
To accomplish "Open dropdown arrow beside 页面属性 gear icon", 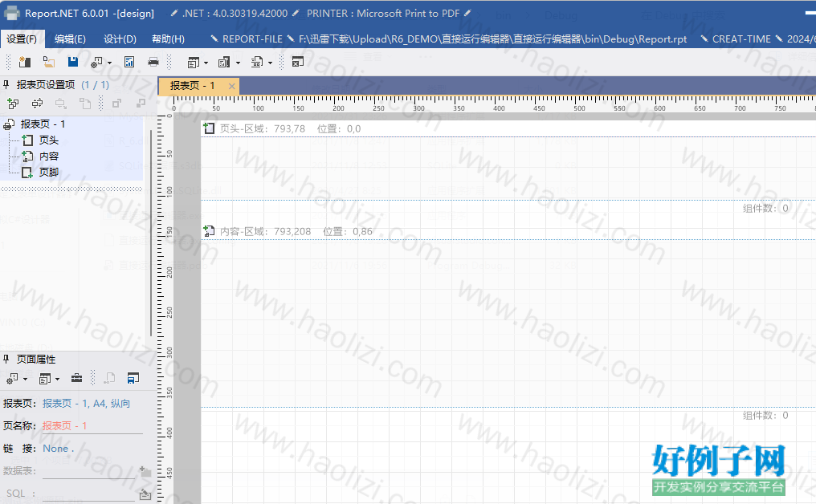I will click(25, 379).
